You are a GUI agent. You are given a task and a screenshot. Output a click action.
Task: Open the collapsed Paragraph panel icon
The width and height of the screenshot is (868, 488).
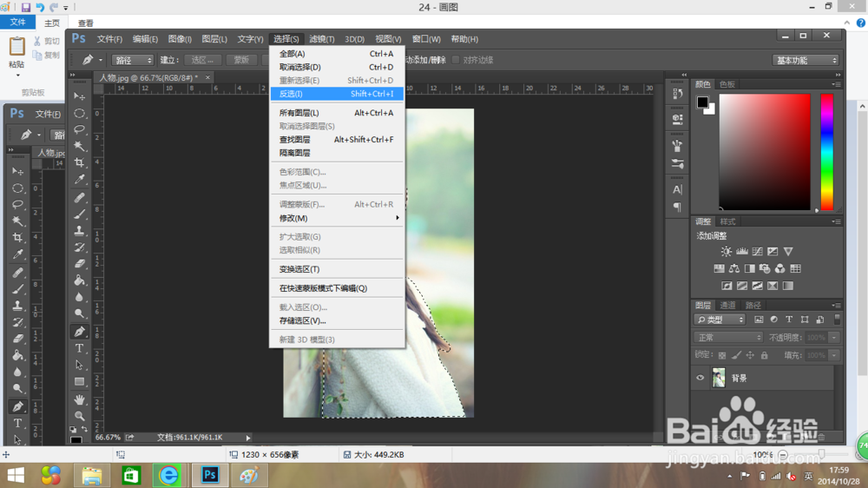[x=678, y=208]
